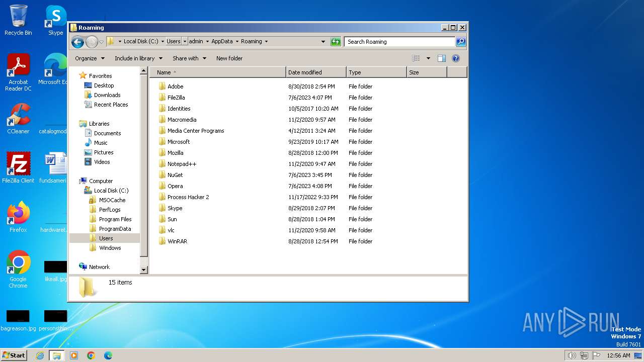Focus the Search Roaming field
The height and width of the screenshot is (362, 644).
400,42
